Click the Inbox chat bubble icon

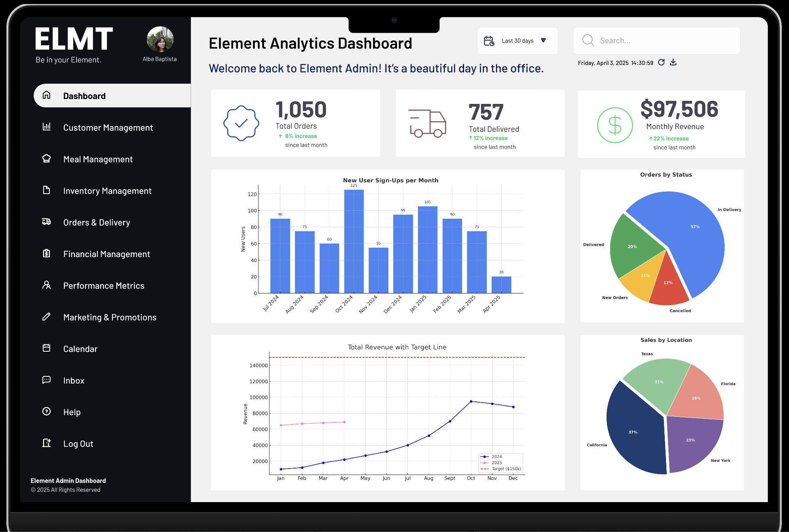tap(47, 380)
